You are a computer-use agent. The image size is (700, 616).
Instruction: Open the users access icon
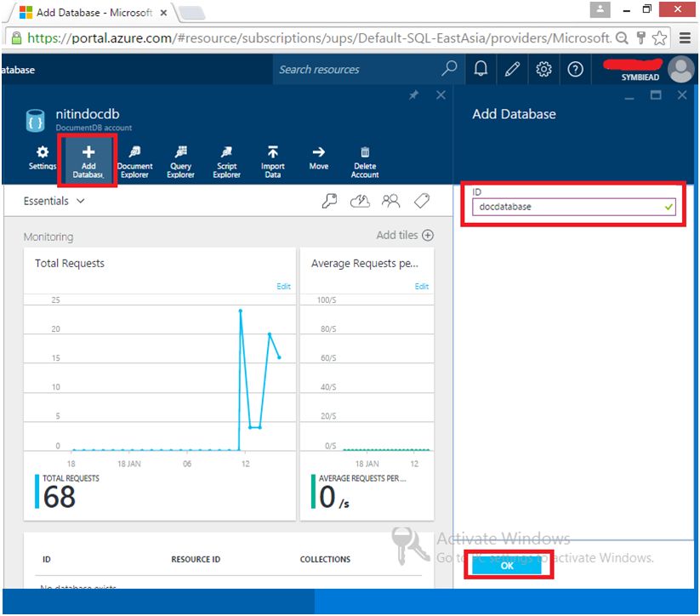pos(390,201)
